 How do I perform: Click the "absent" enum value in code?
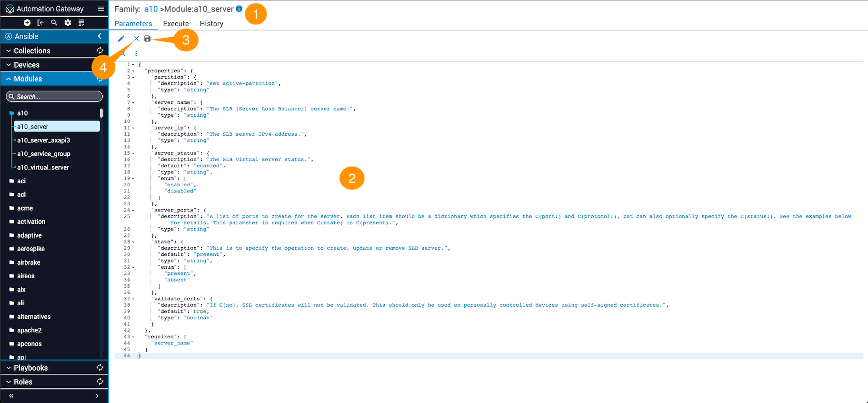177,280
